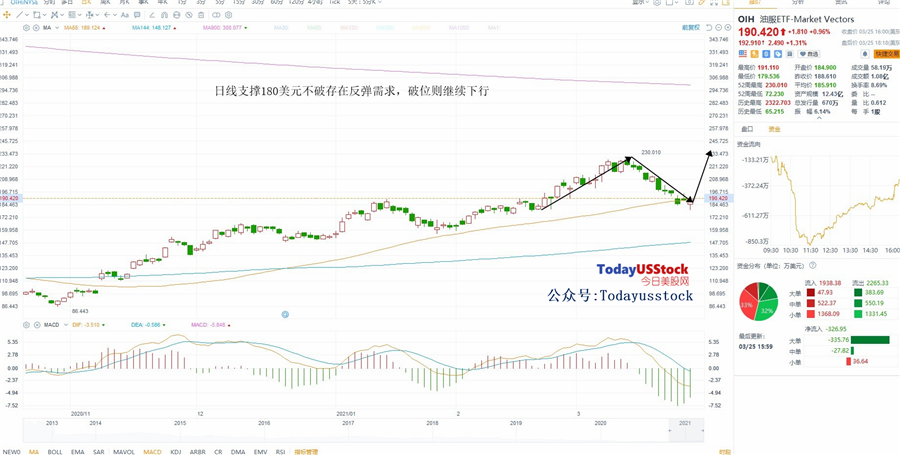Click the orange icon beside flag
This screenshot has width=900, height=455.
tap(755, 54)
